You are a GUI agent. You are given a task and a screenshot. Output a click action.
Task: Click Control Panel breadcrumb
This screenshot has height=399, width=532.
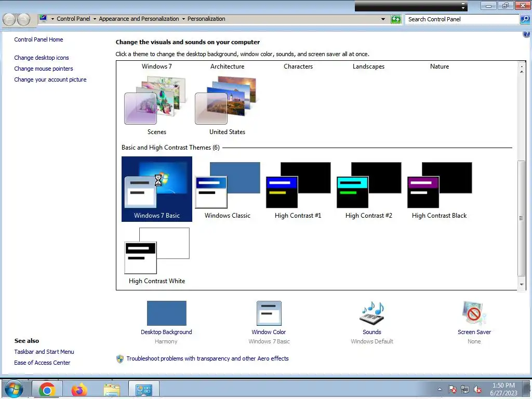[73, 19]
